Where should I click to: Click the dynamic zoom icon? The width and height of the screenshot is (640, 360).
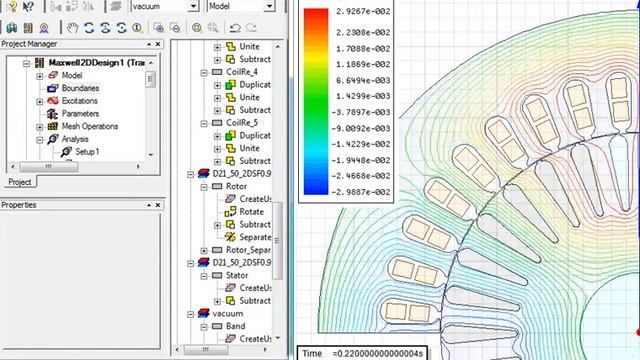pyautogui.click(x=137, y=28)
